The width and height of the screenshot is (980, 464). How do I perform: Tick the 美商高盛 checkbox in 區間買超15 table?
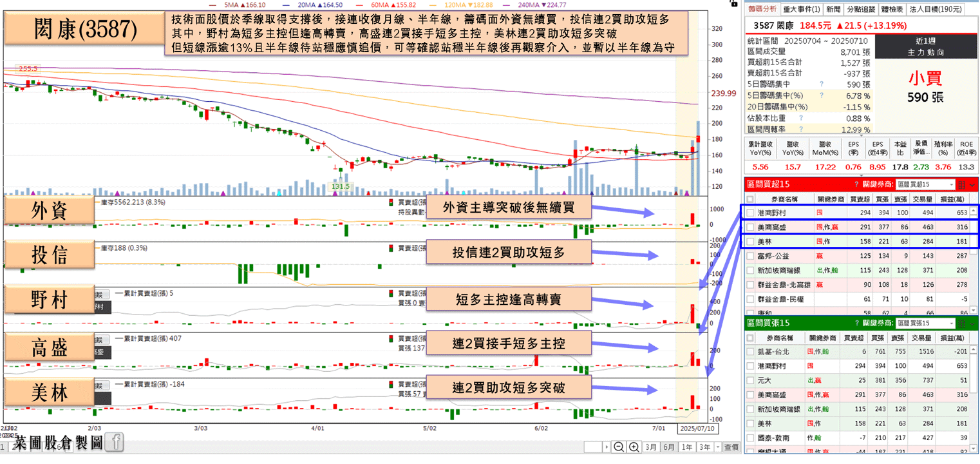(750, 227)
